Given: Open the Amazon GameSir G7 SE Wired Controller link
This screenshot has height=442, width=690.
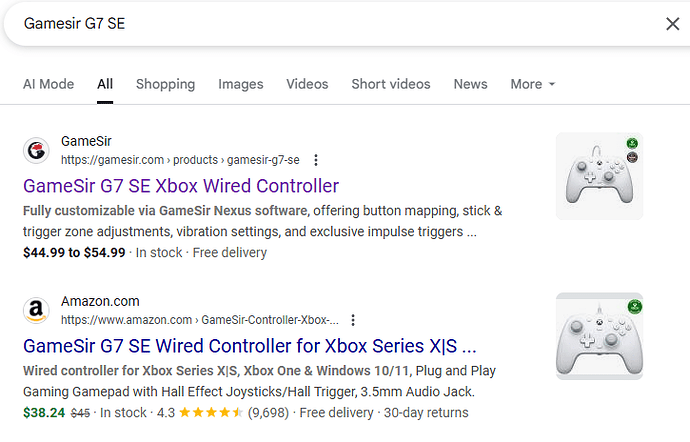Looking at the screenshot, I should click(x=248, y=346).
